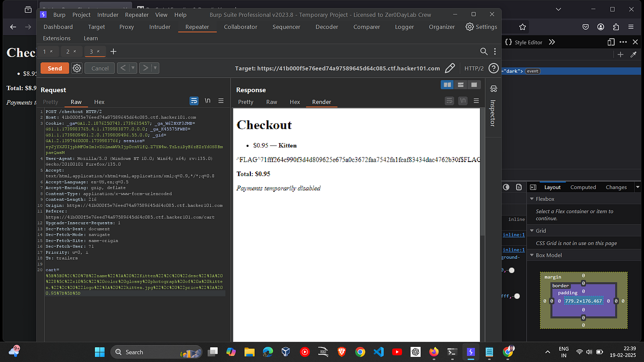Toggle word wrap in the Request editor
This screenshot has height=362, width=644.
click(194, 100)
